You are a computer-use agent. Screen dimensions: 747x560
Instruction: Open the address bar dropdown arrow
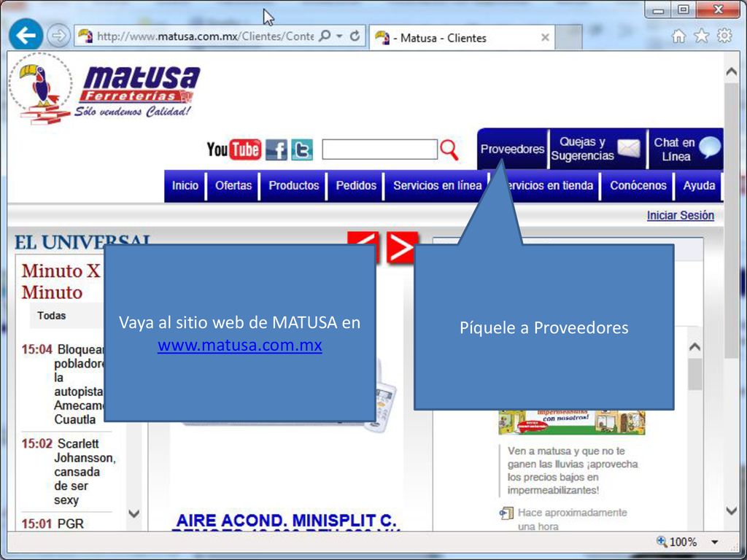(339, 36)
